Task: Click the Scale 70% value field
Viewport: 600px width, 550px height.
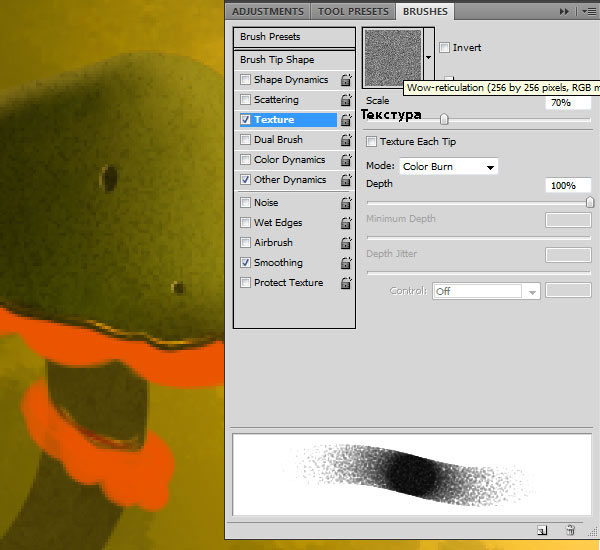Action: (568, 103)
